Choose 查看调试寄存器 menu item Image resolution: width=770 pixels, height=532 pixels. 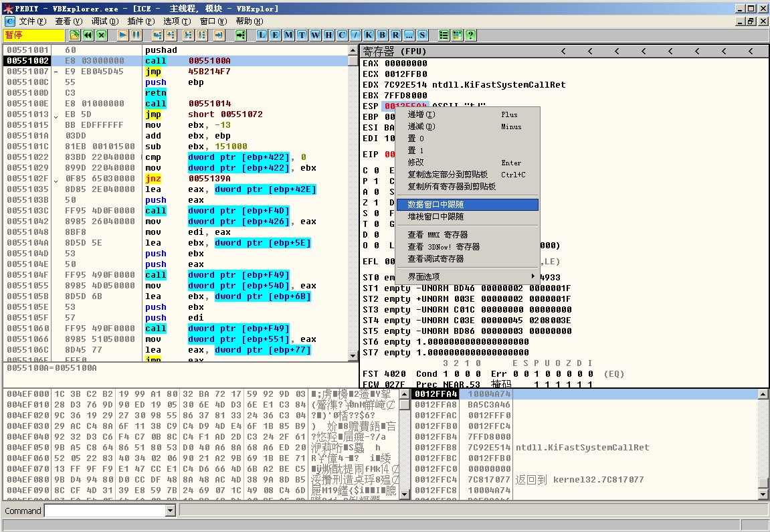(x=468, y=259)
